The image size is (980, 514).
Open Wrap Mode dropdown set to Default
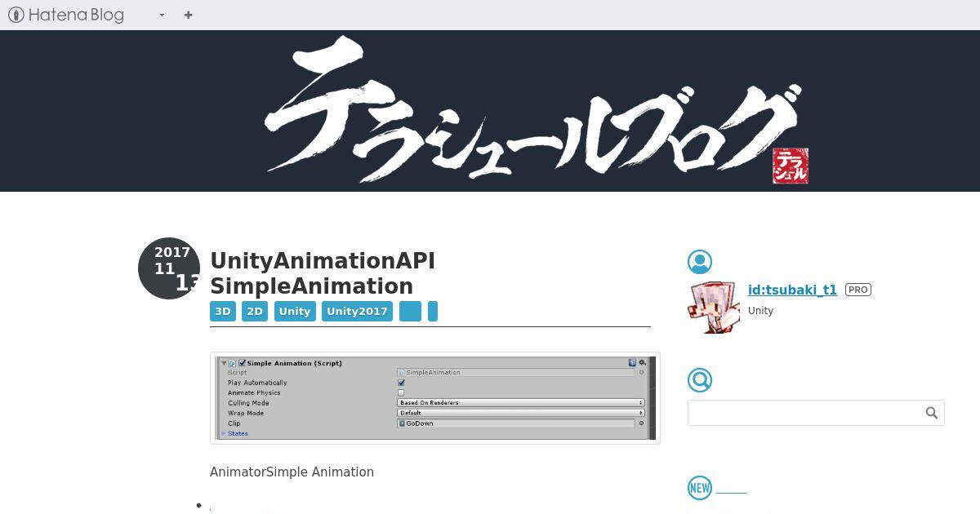521,413
